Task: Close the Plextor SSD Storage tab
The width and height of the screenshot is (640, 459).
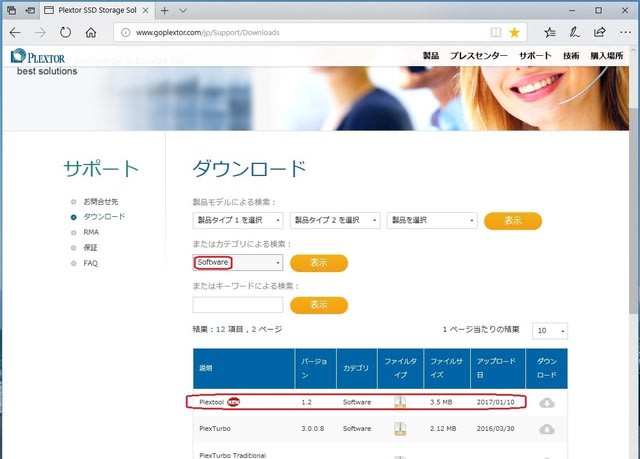Action: click(x=145, y=11)
